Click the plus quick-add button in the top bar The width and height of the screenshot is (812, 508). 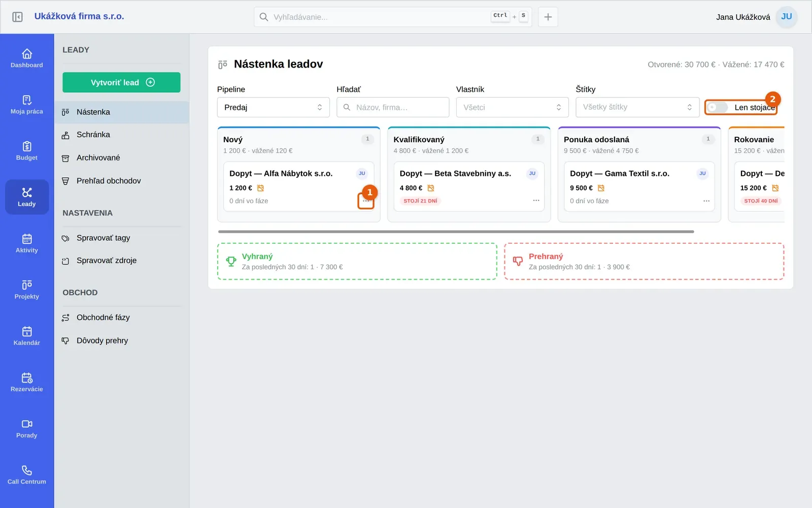(548, 17)
